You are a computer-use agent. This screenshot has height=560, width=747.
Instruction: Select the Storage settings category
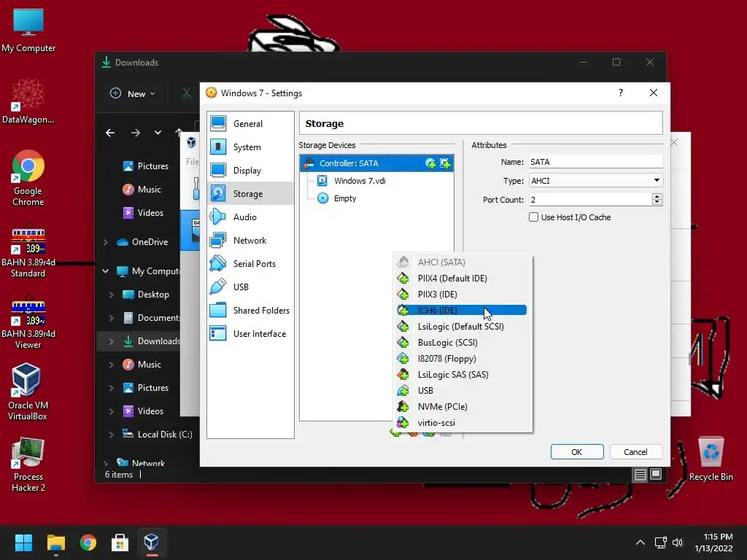(251, 194)
